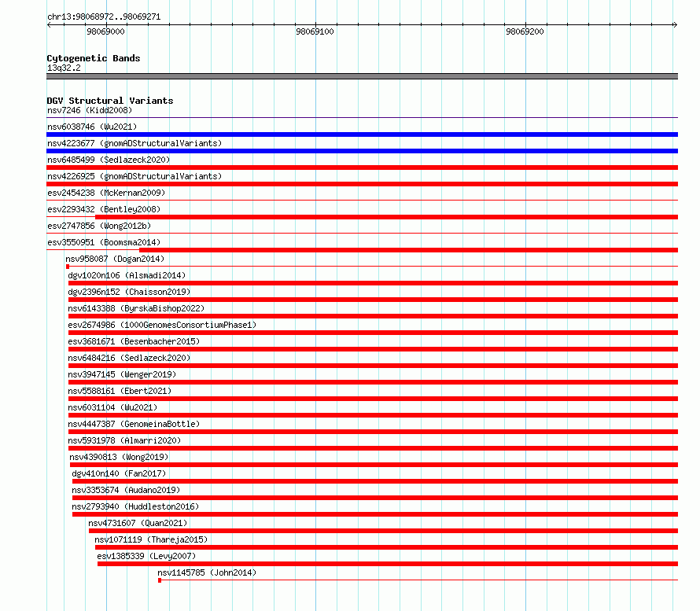The width and height of the screenshot is (700, 611).
Task: Open nsv4226925 (gnomADStructuralVariants) label
Action: point(134,176)
